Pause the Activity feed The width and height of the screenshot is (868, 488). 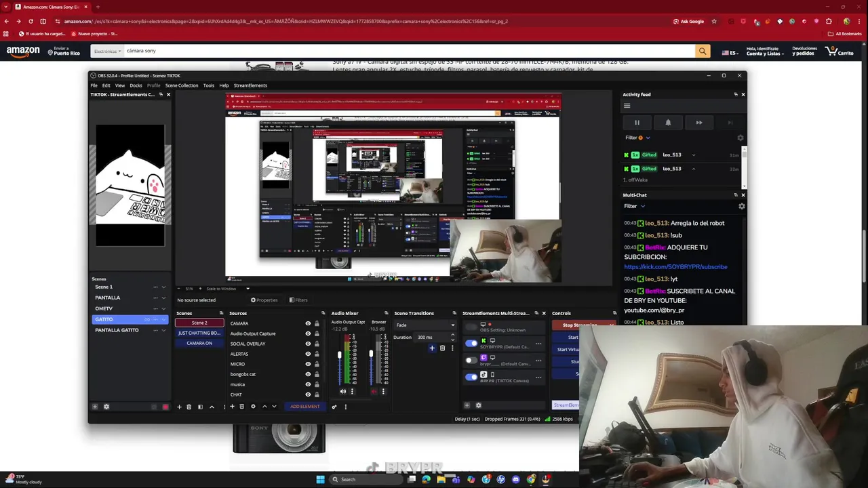tap(637, 123)
